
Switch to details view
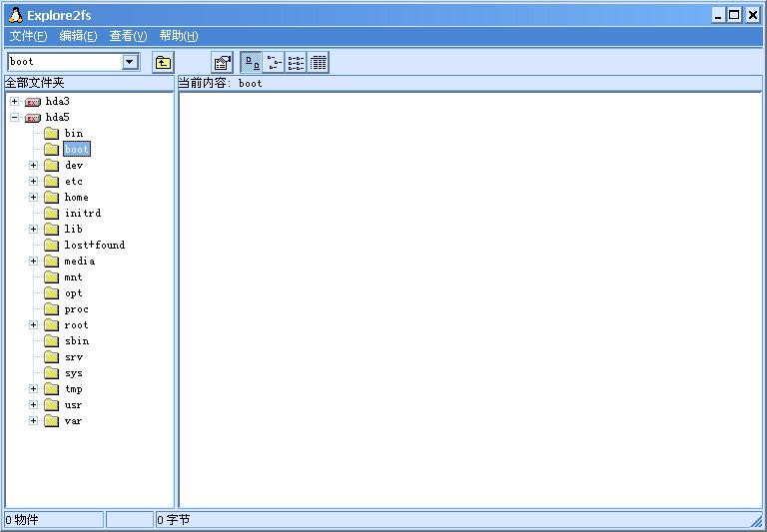pyautogui.click(x=318, y=63)
